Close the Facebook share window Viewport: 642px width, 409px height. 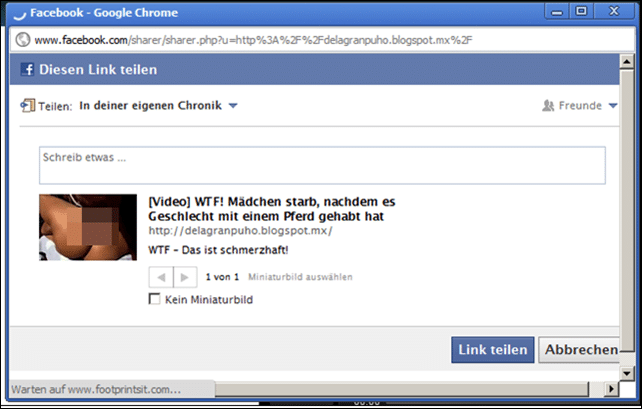click(x=614, y=11)
